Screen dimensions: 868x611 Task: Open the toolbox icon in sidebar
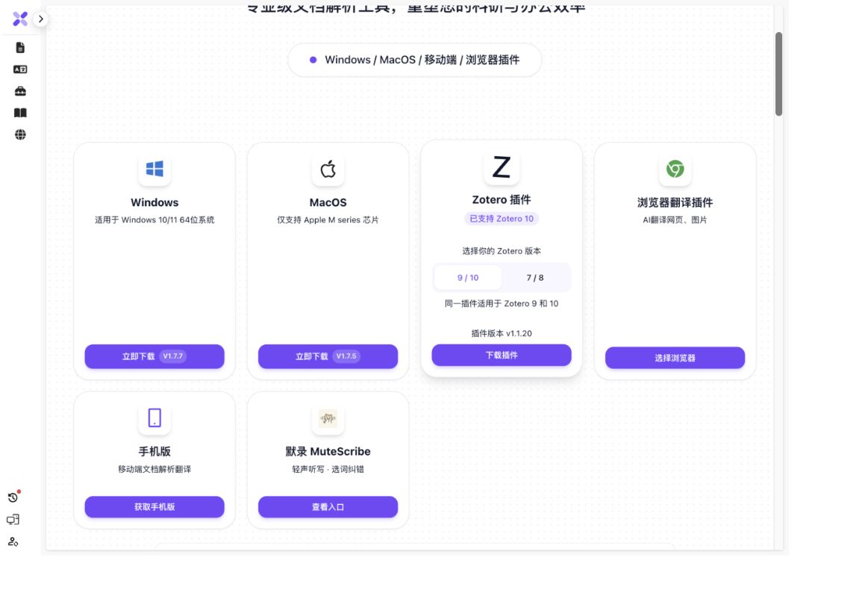click(x=20, y=91)
